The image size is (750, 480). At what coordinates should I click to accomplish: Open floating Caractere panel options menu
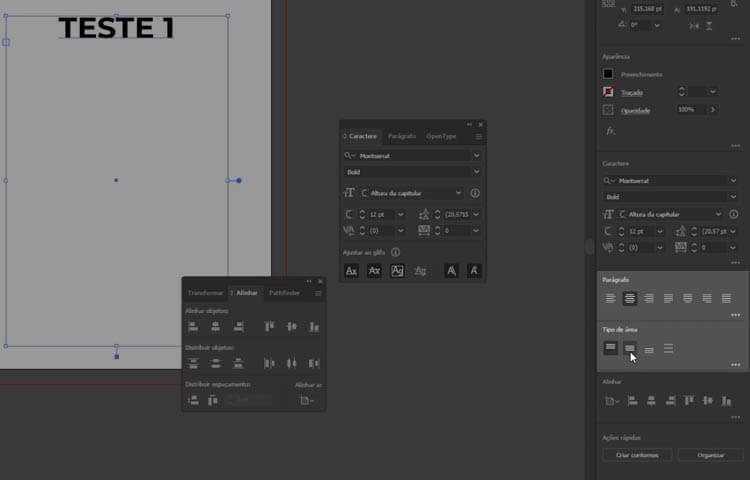(478, 136)
